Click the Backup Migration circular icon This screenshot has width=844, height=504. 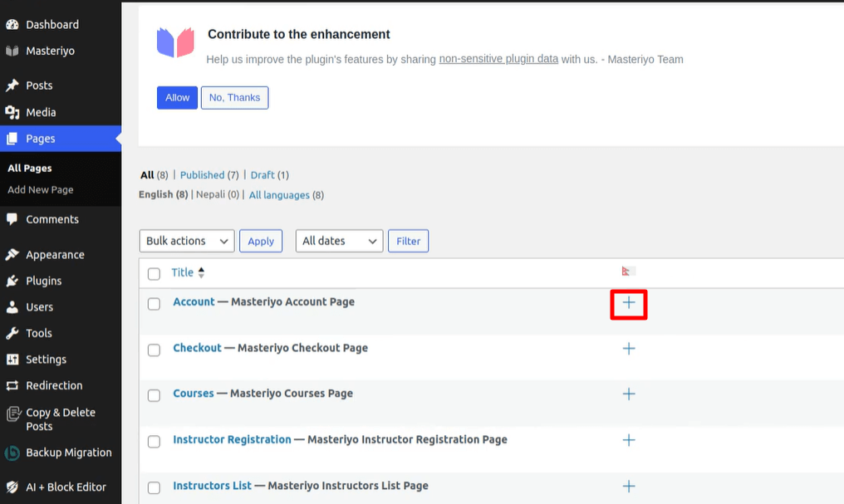[12, 453]
